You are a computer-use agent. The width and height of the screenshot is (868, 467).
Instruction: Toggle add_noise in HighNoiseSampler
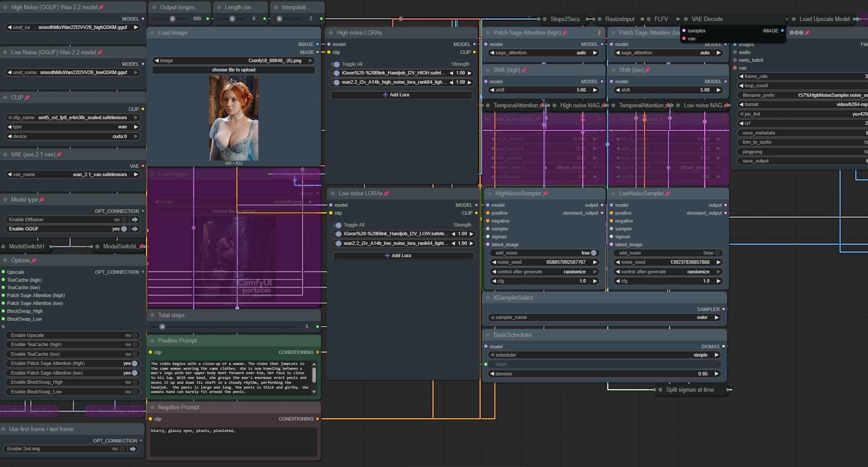593,253
